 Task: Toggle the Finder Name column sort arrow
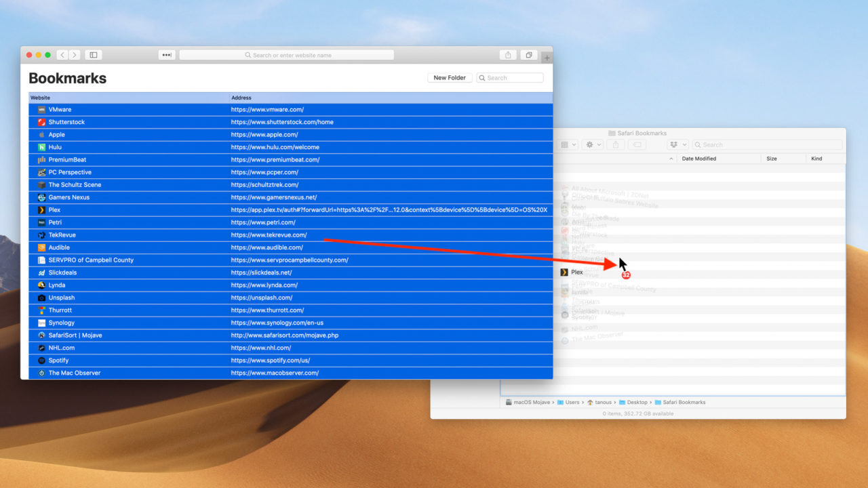(671, 159)
